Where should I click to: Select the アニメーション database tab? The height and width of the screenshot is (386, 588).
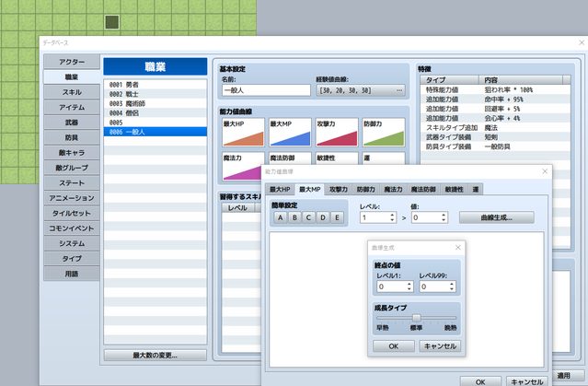point(72,198)
